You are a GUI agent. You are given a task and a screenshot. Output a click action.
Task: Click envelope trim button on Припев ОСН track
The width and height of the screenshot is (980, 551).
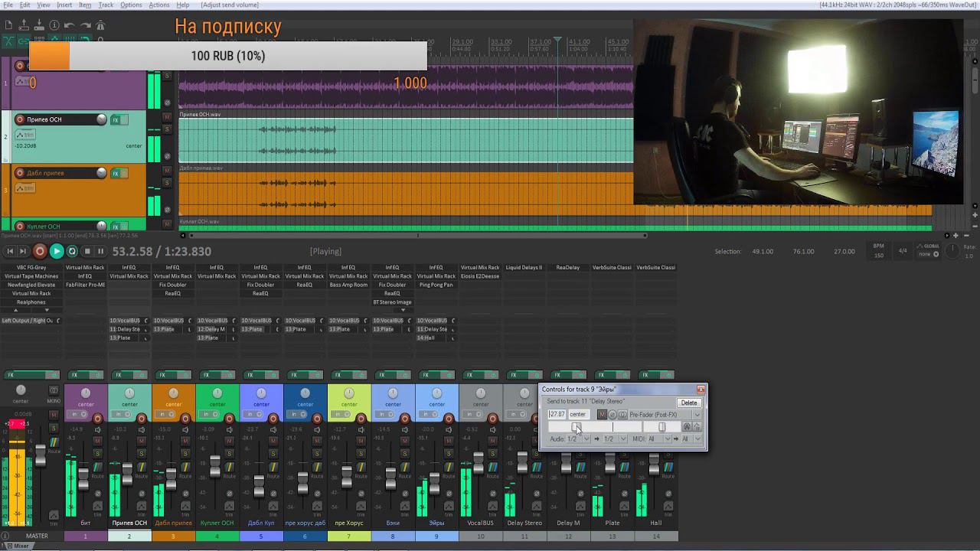[x=25, y=135]
